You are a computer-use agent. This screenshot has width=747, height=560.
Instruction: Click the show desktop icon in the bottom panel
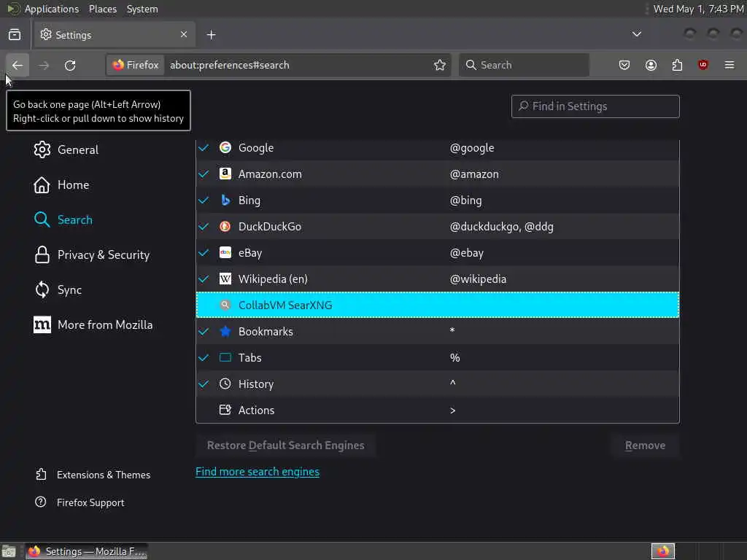9,551
